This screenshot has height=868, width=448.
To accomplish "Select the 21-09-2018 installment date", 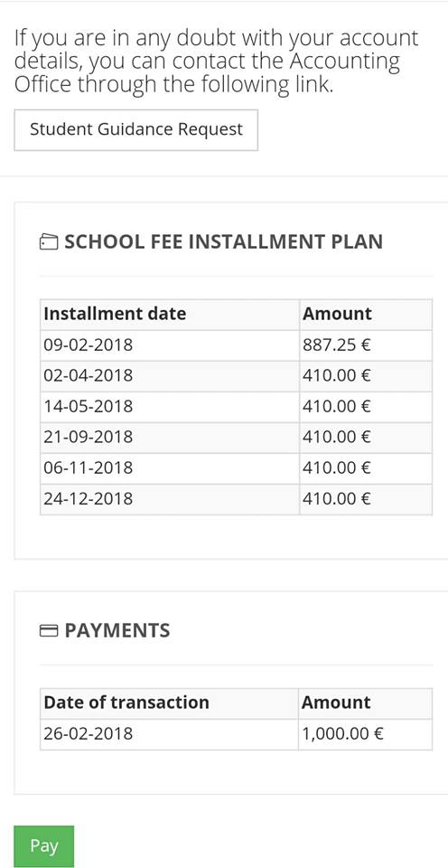I will pyautogui.click(x=89, y=438).
